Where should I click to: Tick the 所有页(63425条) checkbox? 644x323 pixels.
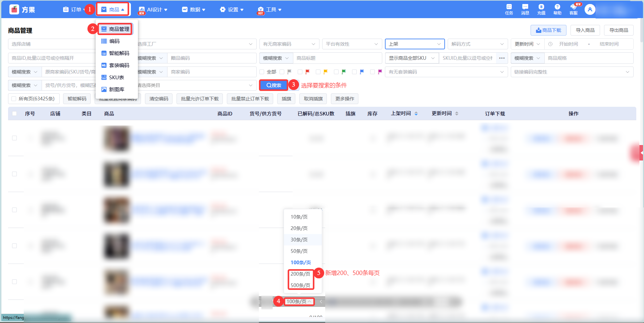click(14, 99)
